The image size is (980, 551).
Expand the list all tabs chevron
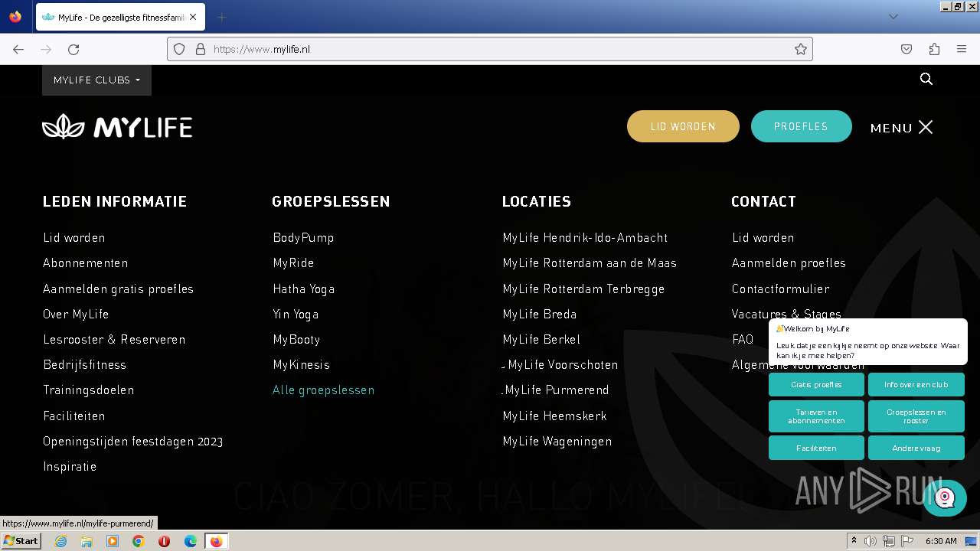[x=893, y=17]
